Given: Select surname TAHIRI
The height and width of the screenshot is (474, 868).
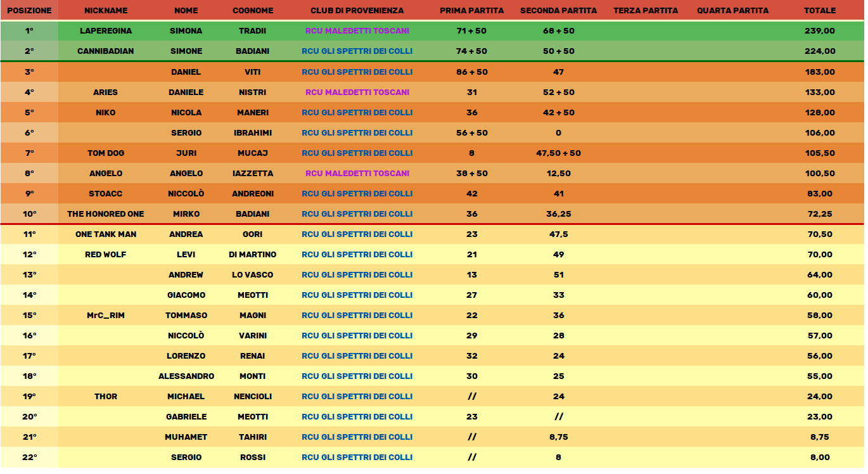Looking at the screenshot, I should 253,437.
